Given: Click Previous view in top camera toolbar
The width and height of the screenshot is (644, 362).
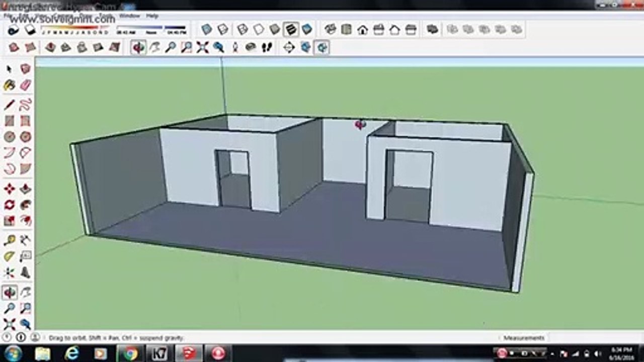Looking at the screenshot, I should click(x=218, y=47).
